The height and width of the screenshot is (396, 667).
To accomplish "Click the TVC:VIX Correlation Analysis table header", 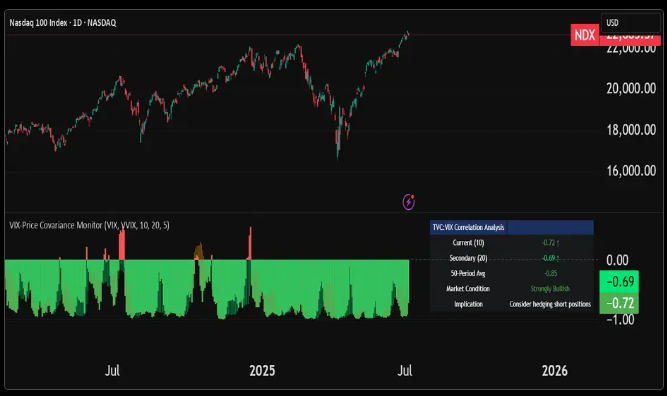I will (x=468, y=227).
